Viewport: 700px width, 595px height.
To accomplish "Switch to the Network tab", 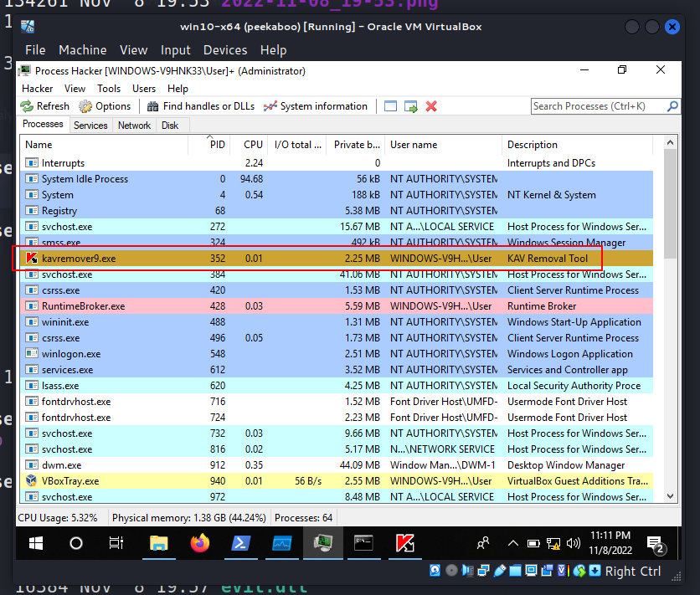I will 134,126.
